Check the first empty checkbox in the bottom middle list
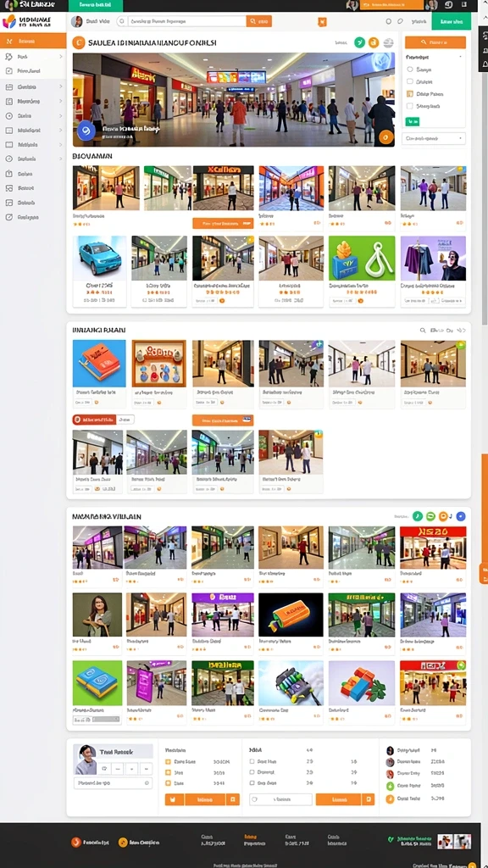488x868 pixels. click(252, 762)
